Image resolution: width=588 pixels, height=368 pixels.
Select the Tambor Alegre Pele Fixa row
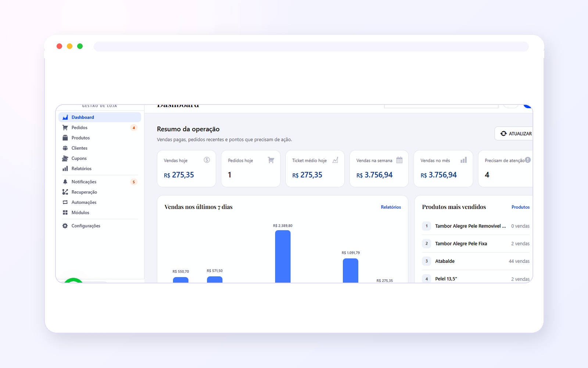pyautogui.click(x=476, y=244)
